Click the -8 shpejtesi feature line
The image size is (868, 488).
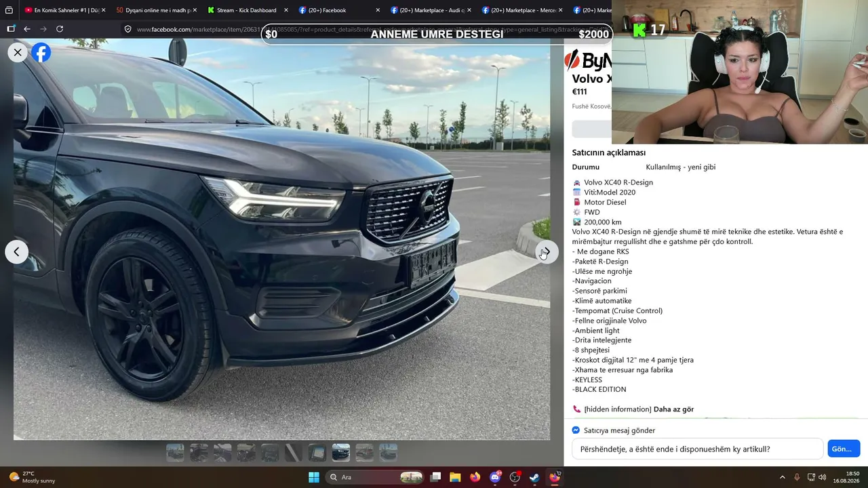591,350
